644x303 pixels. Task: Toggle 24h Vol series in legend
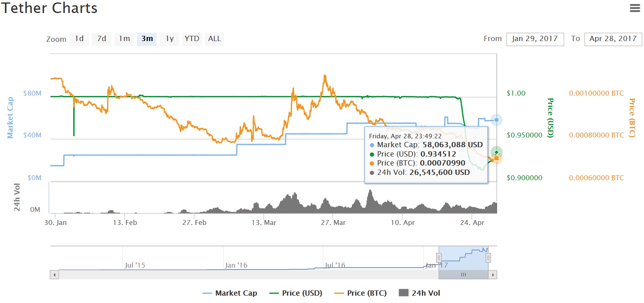[419, 293]
